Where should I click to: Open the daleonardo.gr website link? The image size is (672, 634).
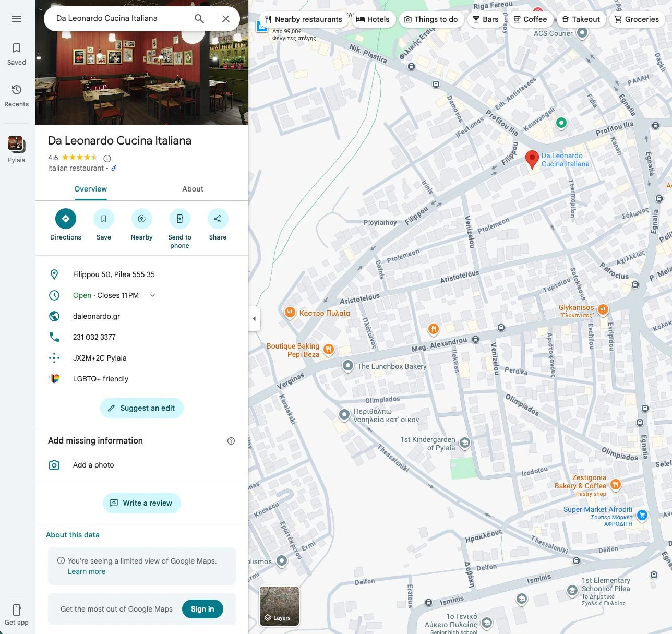tap(96, 316)
